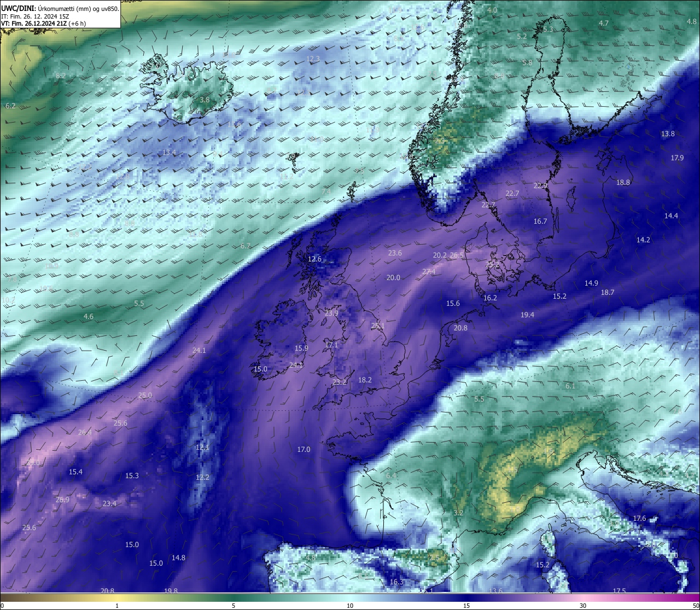The image size is (700, 610).
Task: Click the 13.4 value label
Action: (x=169, y=153)
